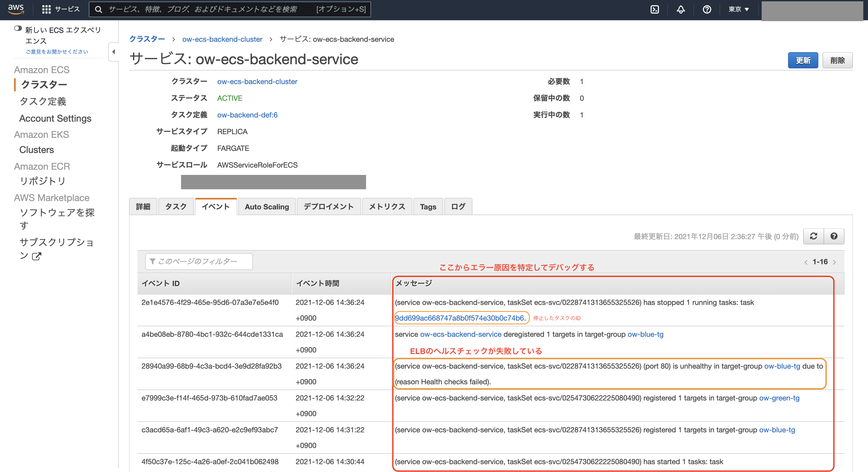The width and height of the screenshot is (868, 472).
Task: Go to next events page chevron
Action: [x=834, y=262]
